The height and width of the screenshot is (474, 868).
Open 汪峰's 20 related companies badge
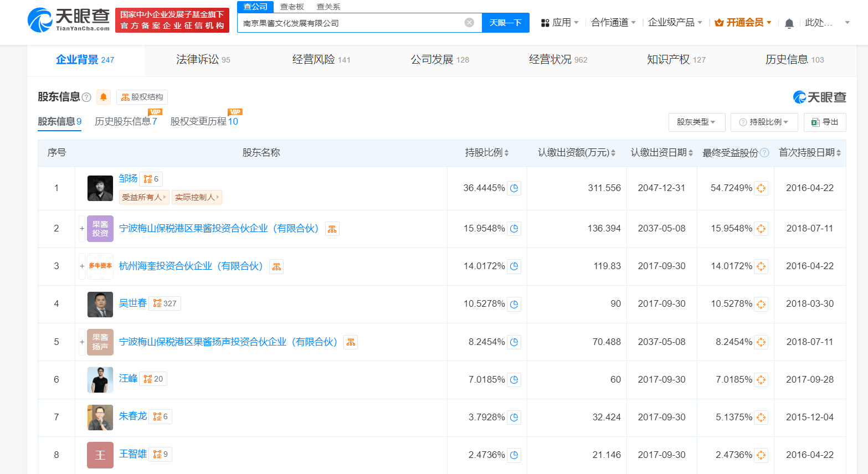point(153,379)
